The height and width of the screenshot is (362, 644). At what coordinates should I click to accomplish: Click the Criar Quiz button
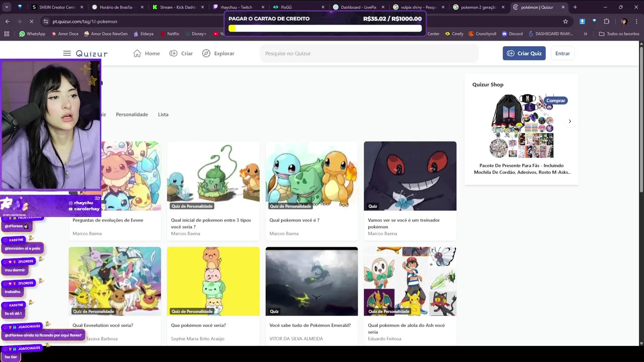pyautogui.click(x=524, y=53)
